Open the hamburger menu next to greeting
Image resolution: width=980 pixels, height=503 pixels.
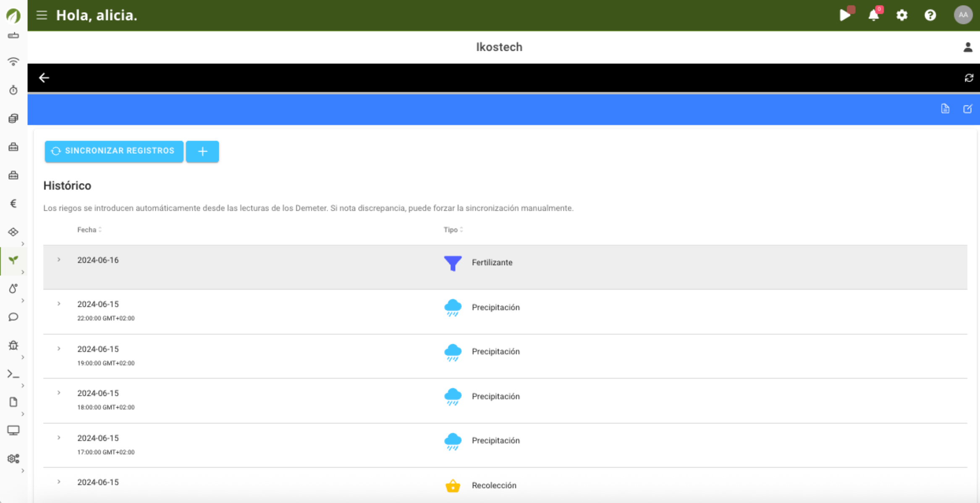pyautogui.click(x=42, y=16)
